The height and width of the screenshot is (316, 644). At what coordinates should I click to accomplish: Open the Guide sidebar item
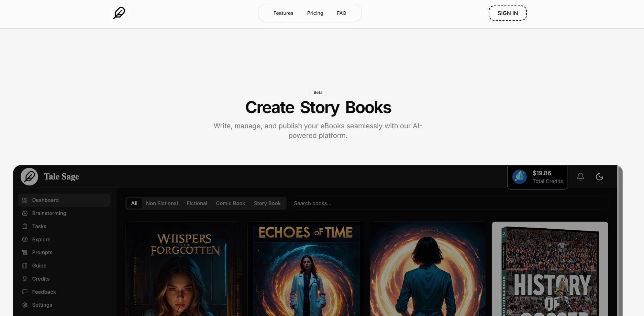(x=39, y=265)
